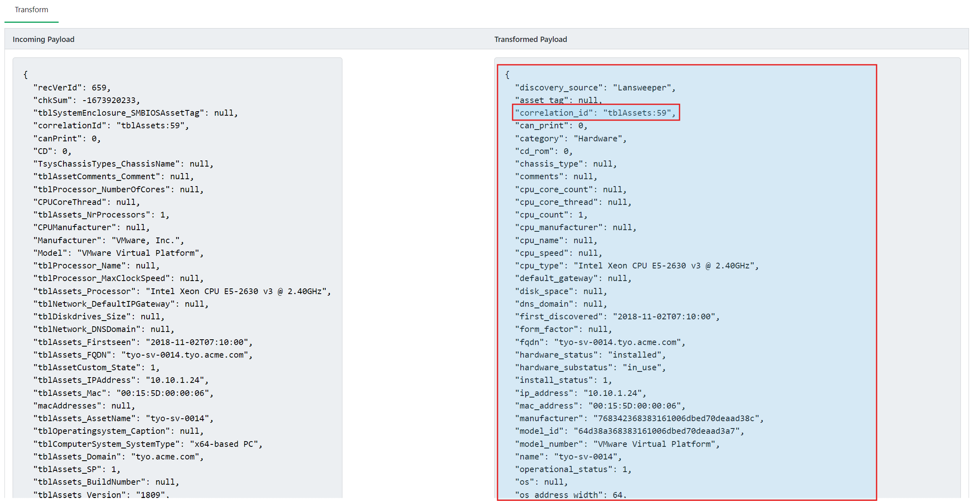Click the Incoming Payload header
This screenshot has width=980, height=501.
(x=44, y=40)
